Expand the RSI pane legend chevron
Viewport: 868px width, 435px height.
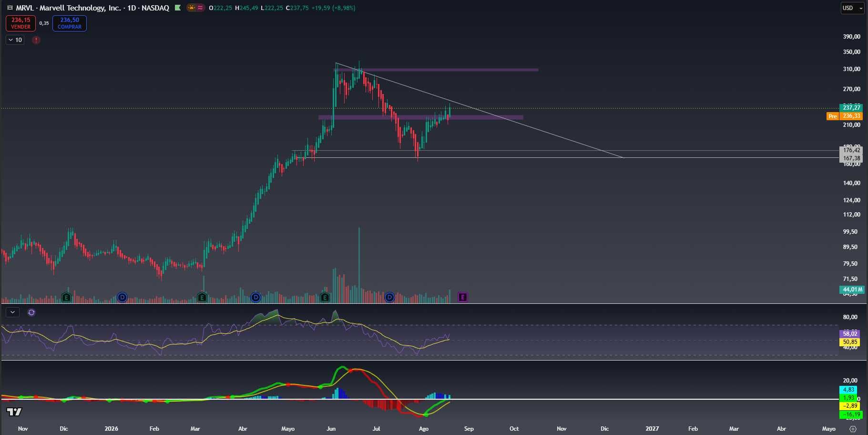coord(12,312)
